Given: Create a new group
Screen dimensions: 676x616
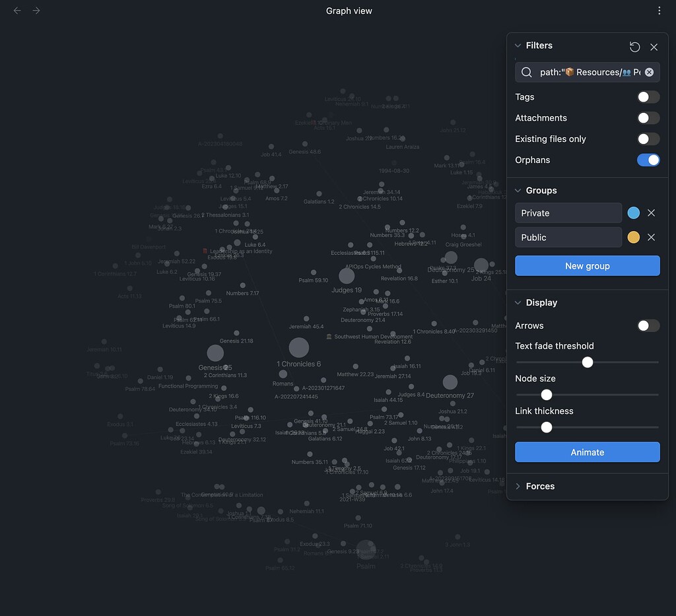Looking at the screenshot, I should click(x=587, y=265).
